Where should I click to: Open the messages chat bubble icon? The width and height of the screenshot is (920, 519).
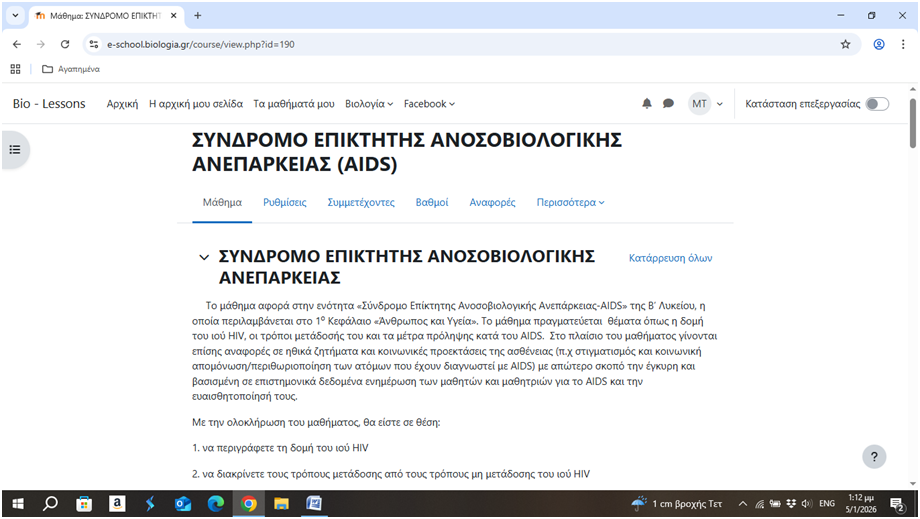coord(668,104)
